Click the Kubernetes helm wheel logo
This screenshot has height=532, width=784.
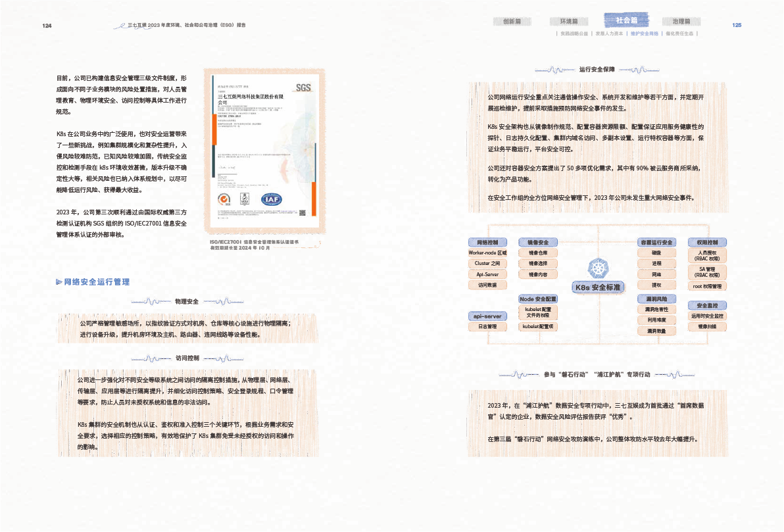597,268
